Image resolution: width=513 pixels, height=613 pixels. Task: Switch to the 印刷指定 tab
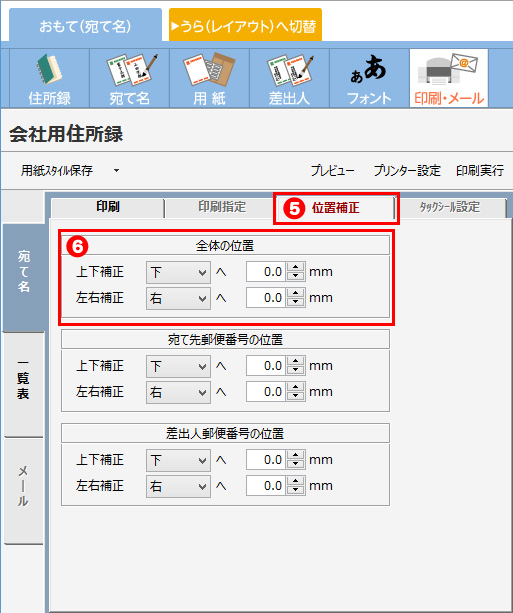coord(221,207)
